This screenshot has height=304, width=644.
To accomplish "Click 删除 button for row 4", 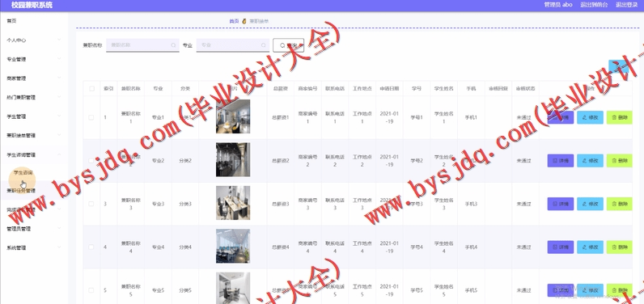I will coord(620,247).
